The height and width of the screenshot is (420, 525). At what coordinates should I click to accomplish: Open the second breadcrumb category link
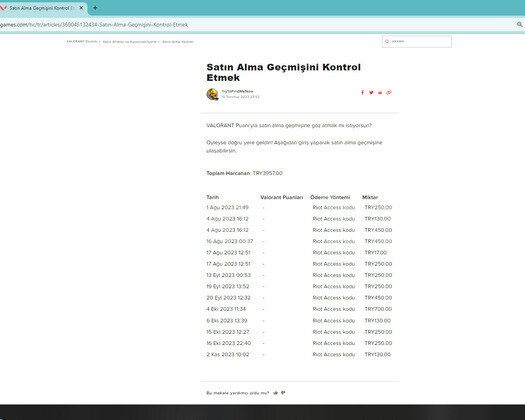pos(129,42)
